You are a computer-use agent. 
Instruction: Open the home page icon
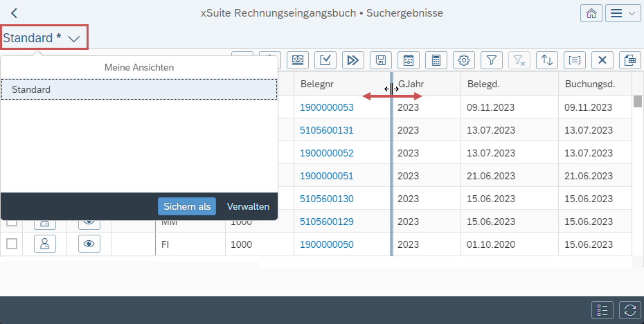[x=591, y=13]
